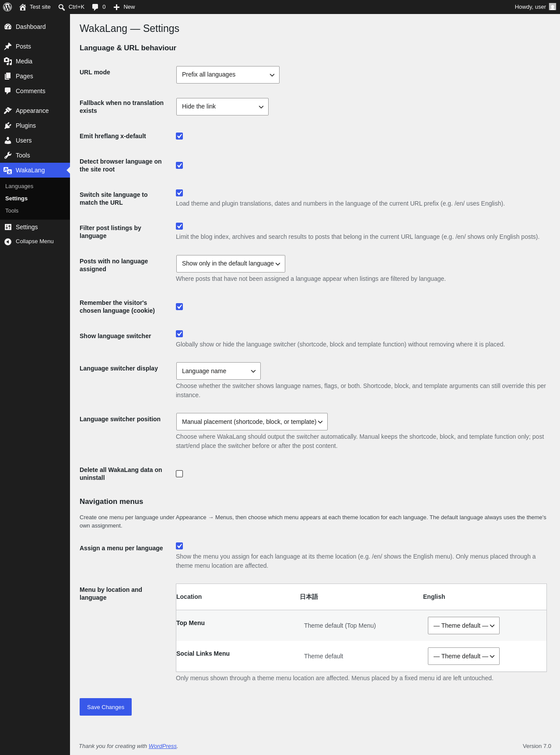Click the Settings sliders icon in sidebar
Viewport: 560px width, 755px height.
tap(8, 227)
